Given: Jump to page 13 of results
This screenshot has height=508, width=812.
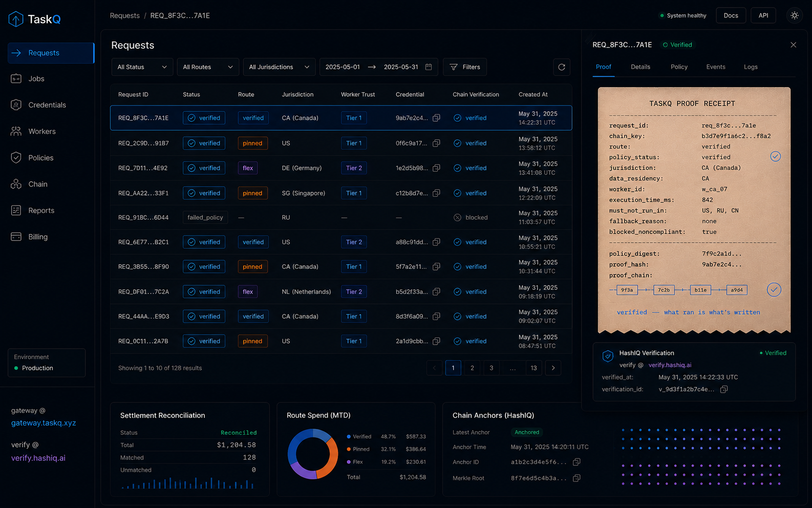Looking at the screenshot, I should [x=533, y=368].
